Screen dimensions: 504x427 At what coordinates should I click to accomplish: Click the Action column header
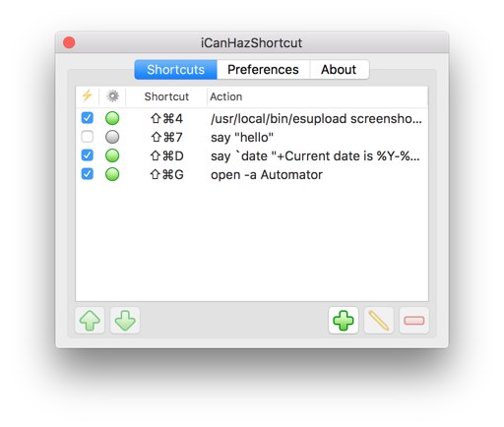226,96
